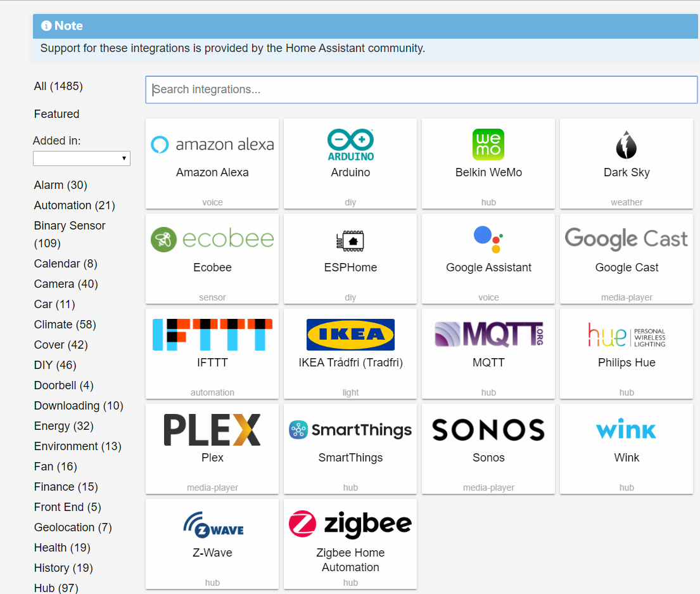
Task: Choose the Geolocation (7) category
Action: [73, 527]
